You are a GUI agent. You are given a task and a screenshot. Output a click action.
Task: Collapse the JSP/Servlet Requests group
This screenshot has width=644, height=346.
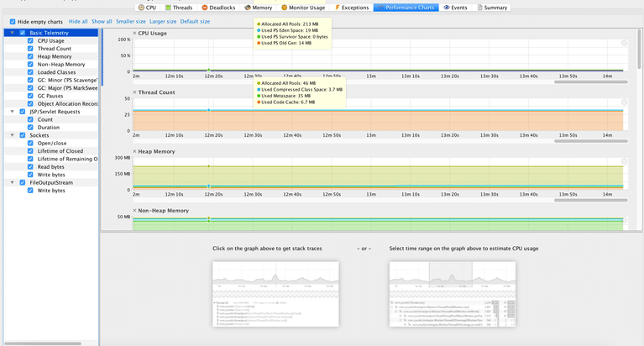click(11, 112)
